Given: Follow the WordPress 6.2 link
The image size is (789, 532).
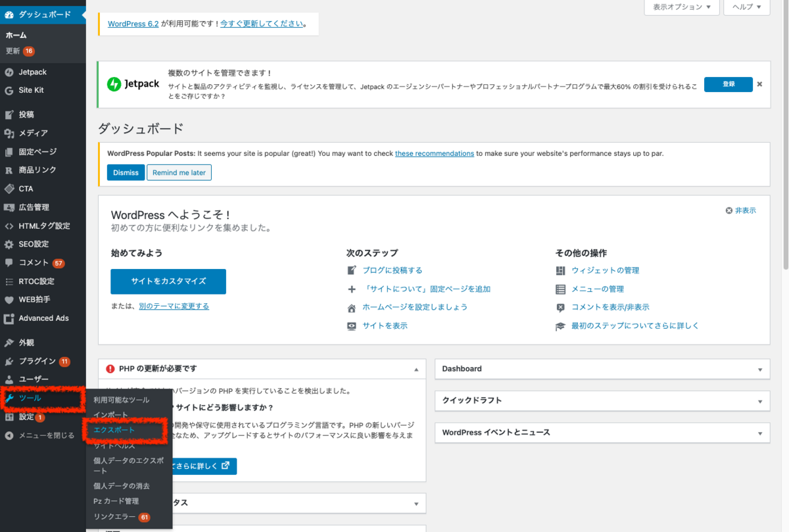Looking at the screenshot, I should (133, 24).
